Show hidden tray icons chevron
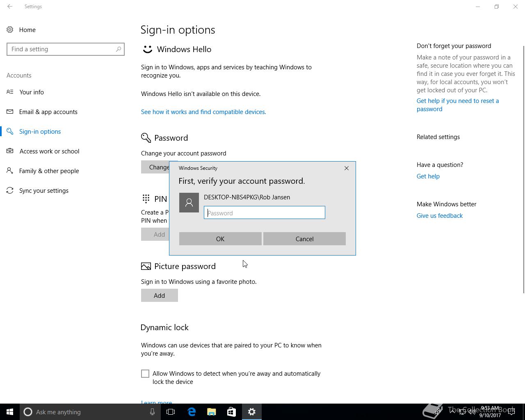The height and width of the screenshot is (420, 525). (452, 412)
